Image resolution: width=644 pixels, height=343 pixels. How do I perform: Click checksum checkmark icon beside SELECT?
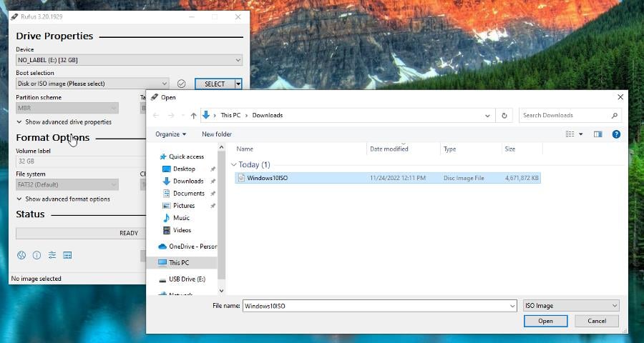click(181, 84)
